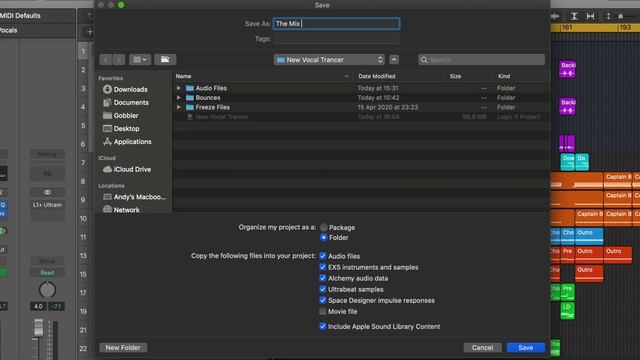Collapse the file browser with chevron button

coord(393,60)
